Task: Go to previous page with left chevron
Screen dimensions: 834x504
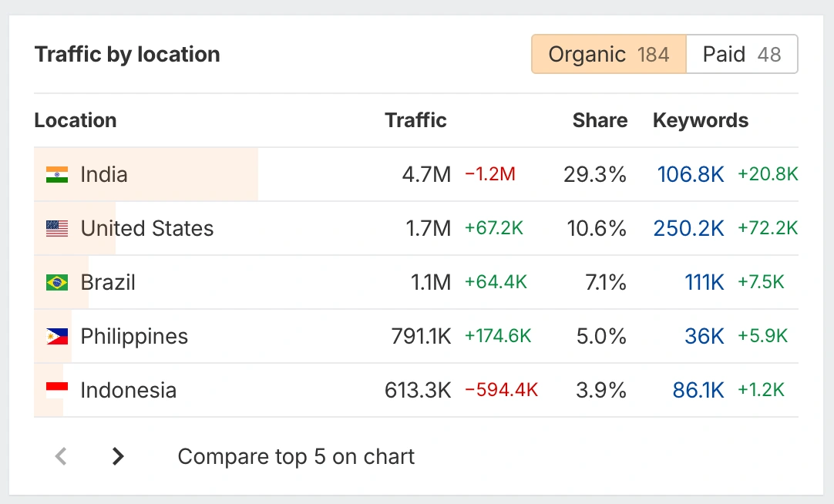Action: click(62, 456)
